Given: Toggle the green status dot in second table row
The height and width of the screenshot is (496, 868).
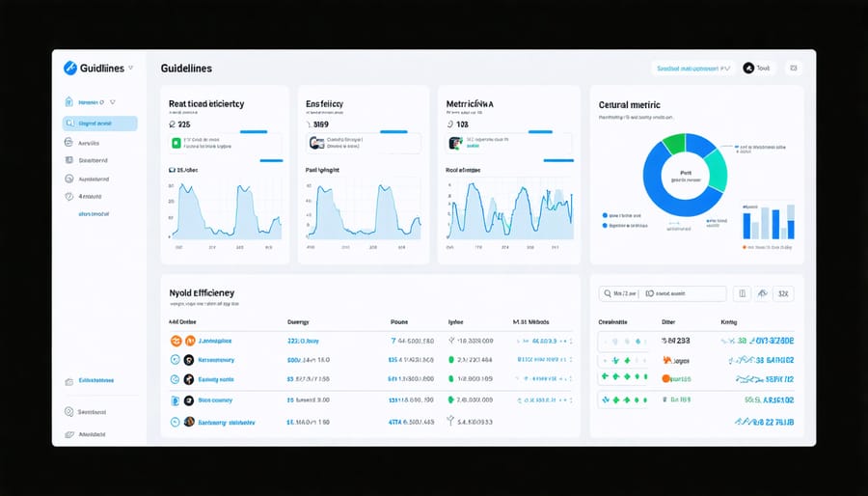Looking at the screenshot, I should tap(451, 360).
